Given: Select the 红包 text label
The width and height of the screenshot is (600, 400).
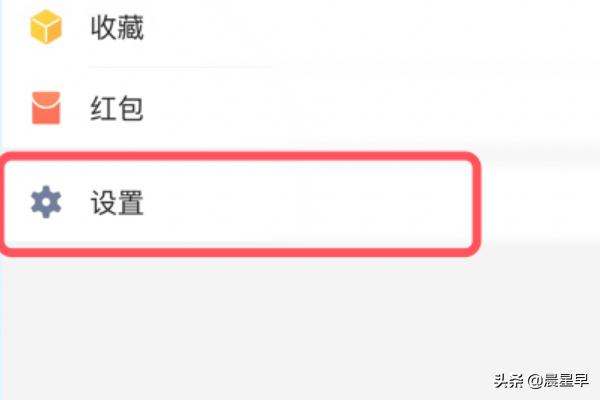Looking at the screenshot, I should pyautogui.click(x=117, y=108).
